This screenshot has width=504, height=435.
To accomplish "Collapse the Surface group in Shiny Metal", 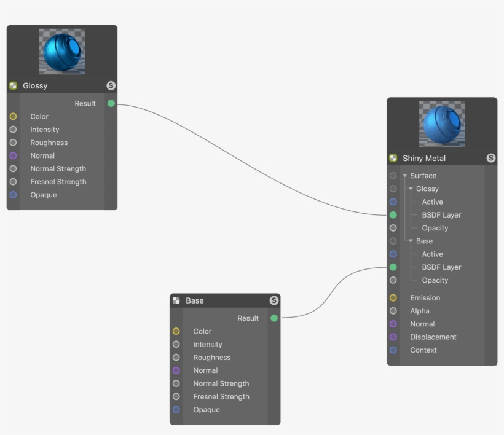I will [405, 176].
